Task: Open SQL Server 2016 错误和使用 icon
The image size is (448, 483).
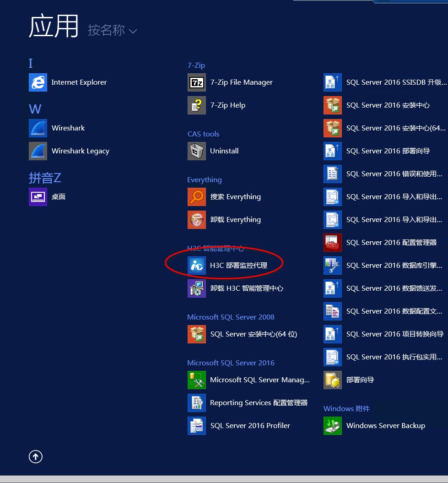Action: [x=333, y=174]
